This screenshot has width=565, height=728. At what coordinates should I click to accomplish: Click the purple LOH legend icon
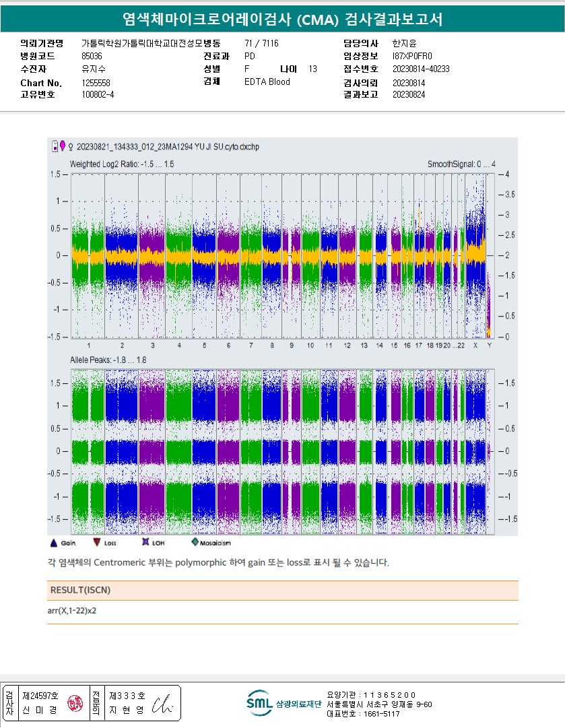click(x=145, y=542)
